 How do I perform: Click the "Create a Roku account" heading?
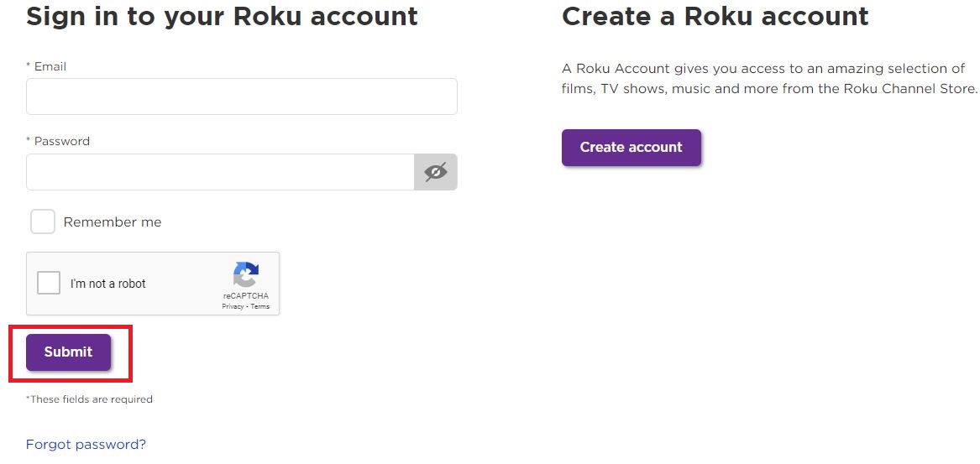coord(715,16)
